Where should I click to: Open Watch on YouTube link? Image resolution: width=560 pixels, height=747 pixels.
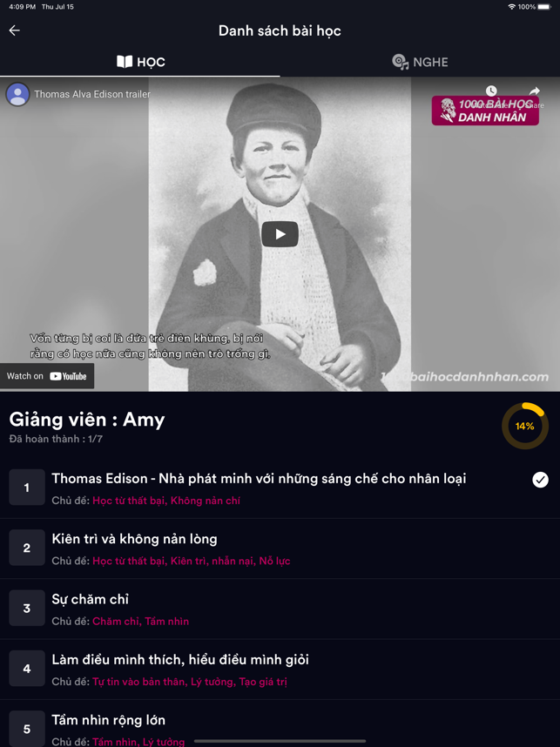point(47,376)
